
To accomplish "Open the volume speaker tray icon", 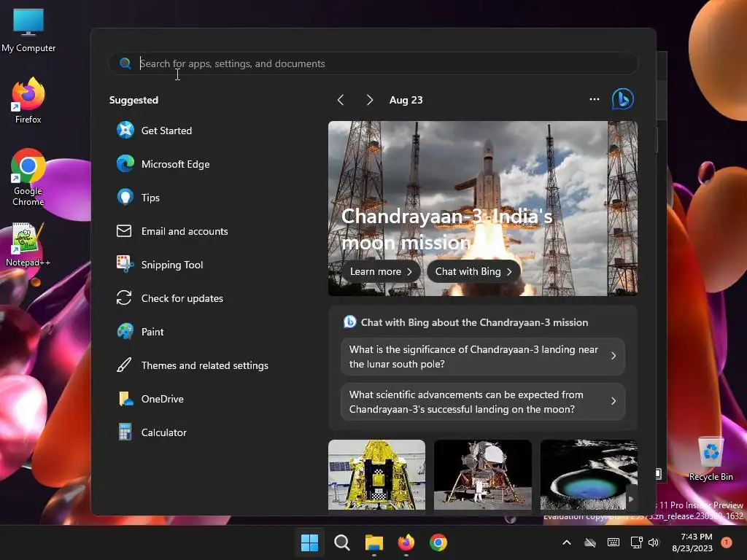I will tap(654, 542).
